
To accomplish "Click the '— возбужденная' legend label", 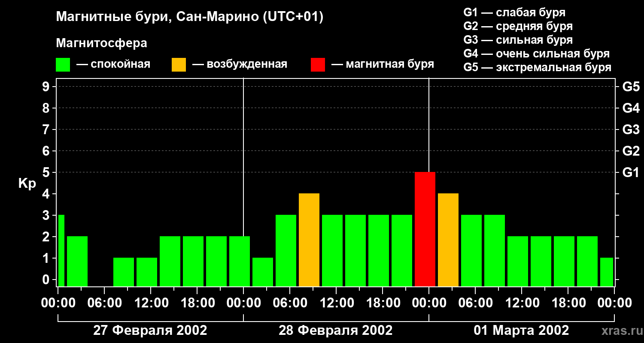I will (x=240, y=64).
